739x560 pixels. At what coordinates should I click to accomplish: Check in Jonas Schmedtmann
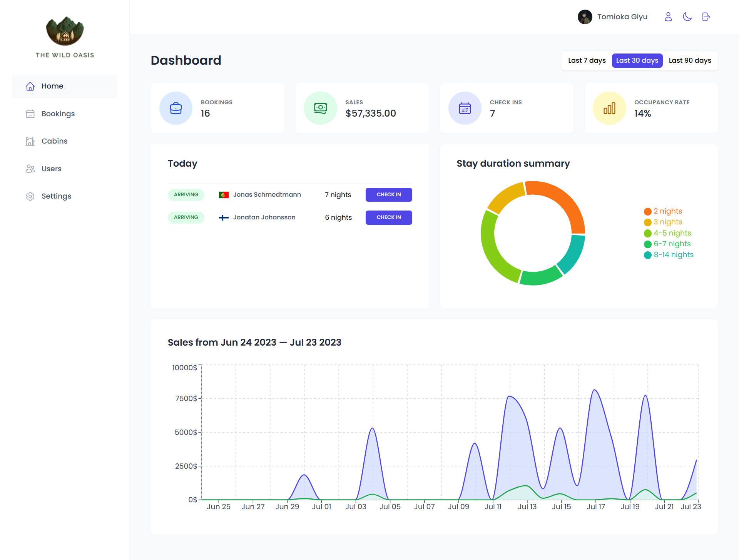pyautogui.click(x=388, y=195)
